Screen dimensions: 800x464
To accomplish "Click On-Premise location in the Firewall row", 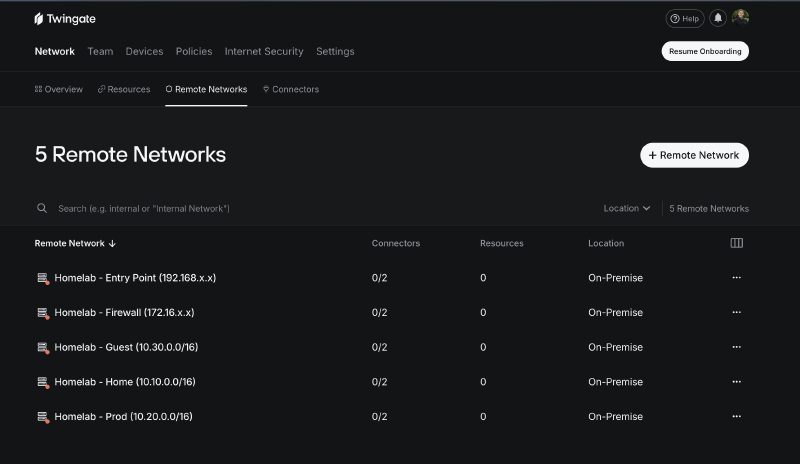I will (x=615, y=312).
